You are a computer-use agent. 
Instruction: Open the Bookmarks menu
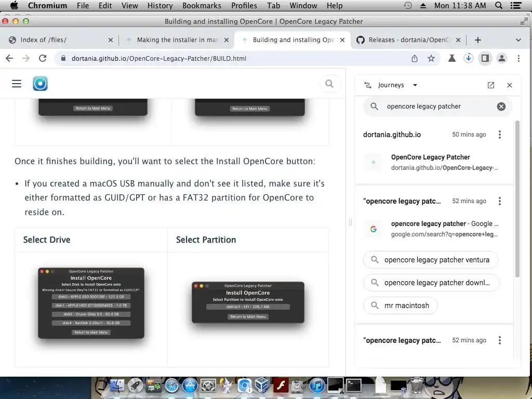[202, 5]
